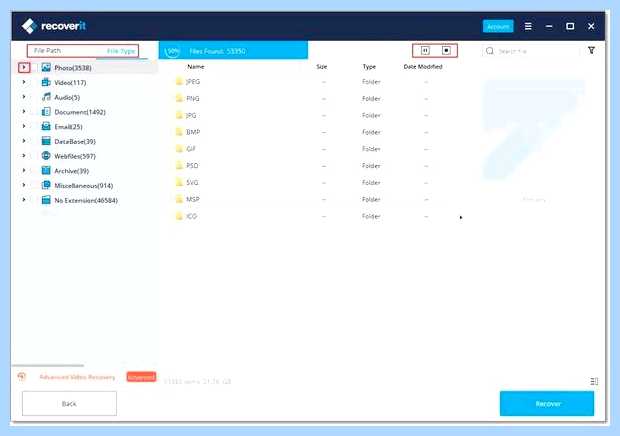The height and width of the screenshot is (436, 620).
Task: Sort by the Name column header
Action: [x=196, y=66]
